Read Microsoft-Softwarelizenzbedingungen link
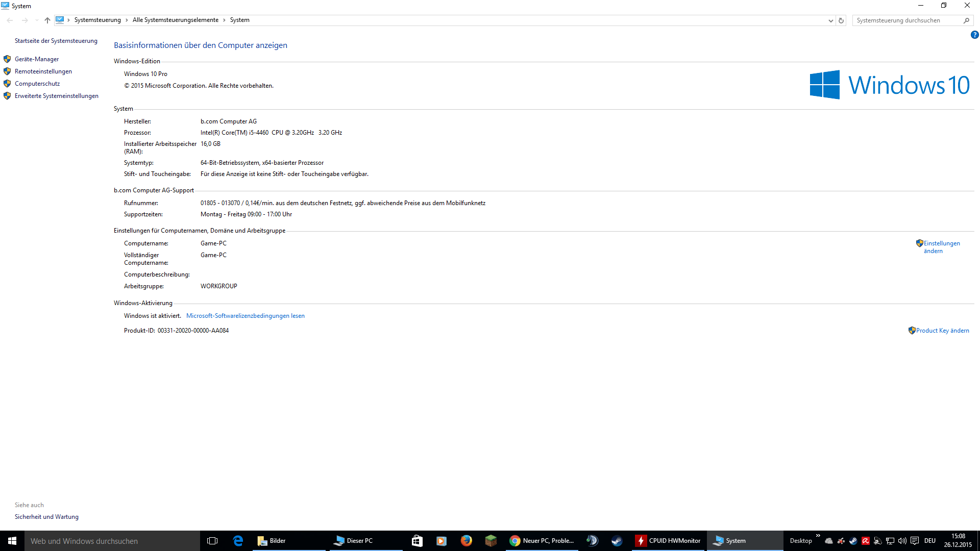 pos(245,316)
